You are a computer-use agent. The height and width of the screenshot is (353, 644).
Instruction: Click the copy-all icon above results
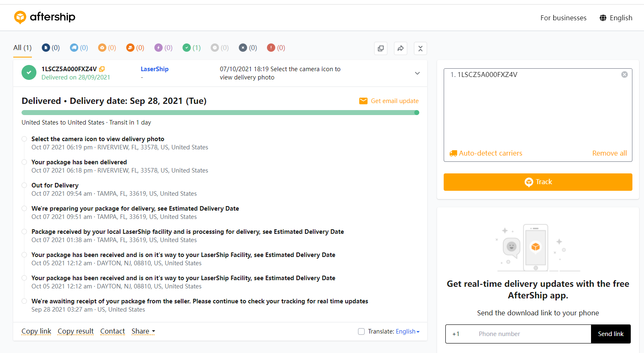pos(380,48)
